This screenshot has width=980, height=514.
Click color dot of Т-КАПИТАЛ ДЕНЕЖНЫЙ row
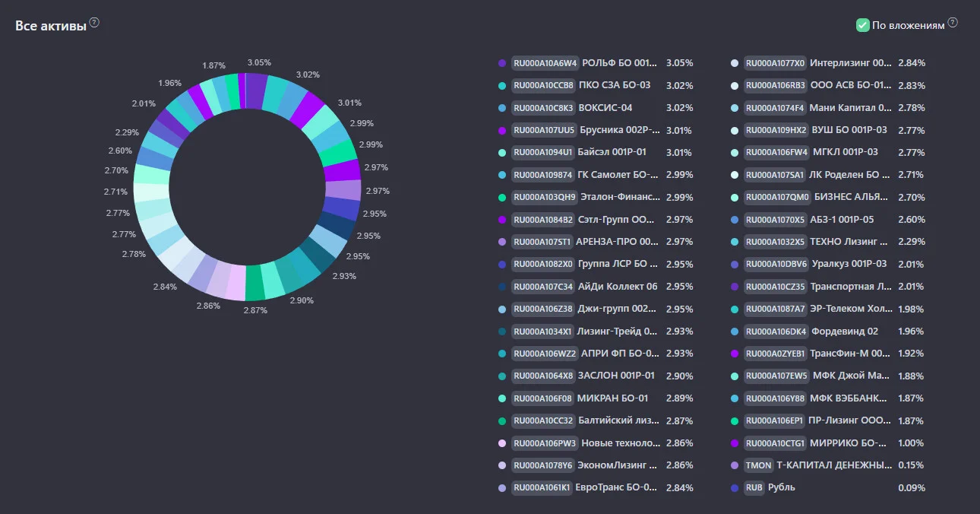point(735,465)
